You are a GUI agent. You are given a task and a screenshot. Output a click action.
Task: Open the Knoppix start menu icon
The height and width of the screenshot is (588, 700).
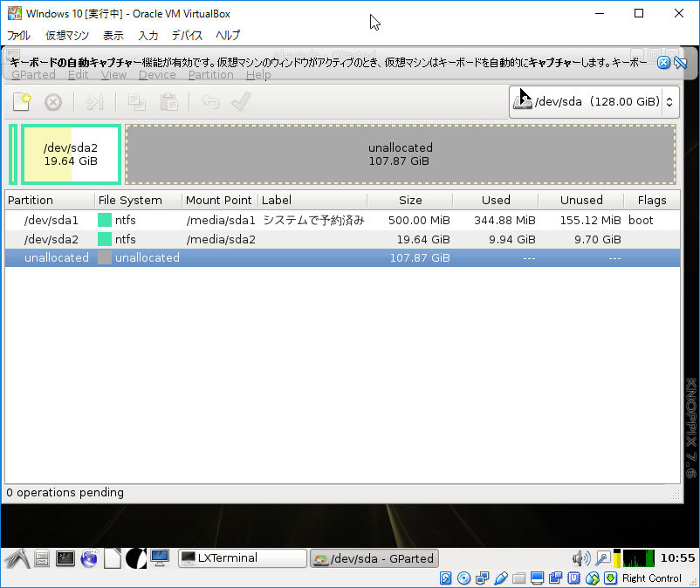pyautogui.click(x=17, y=558)
